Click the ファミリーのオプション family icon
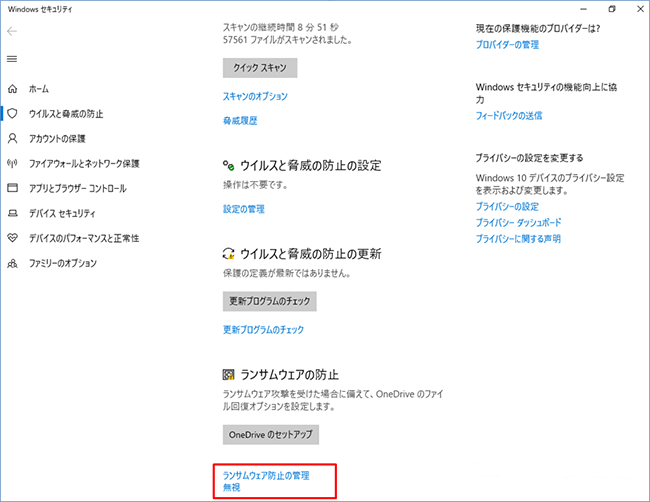The height and width of the screenshot is (502, 650). tap(12, 263)
